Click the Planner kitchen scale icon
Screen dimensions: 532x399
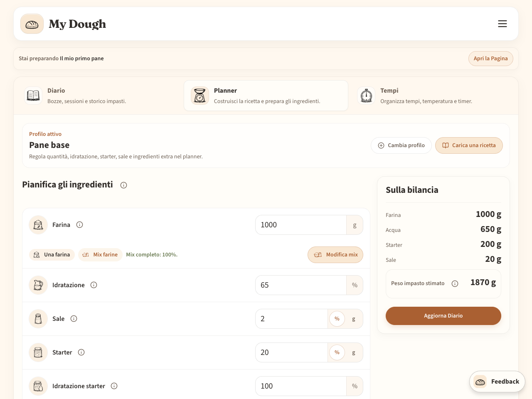[x=200, y=96]
